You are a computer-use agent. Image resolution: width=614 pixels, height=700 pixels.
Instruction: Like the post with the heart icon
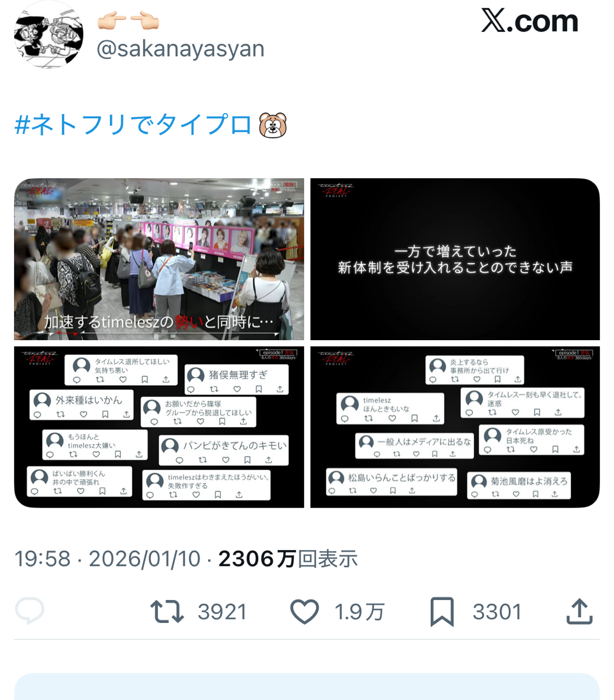(x=305, y=611)
